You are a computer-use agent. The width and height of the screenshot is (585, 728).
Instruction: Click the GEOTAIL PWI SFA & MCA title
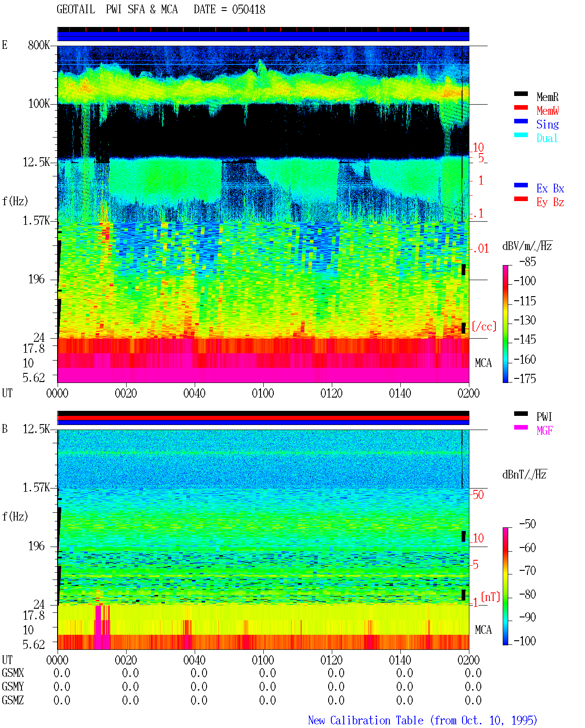point(117,10)
